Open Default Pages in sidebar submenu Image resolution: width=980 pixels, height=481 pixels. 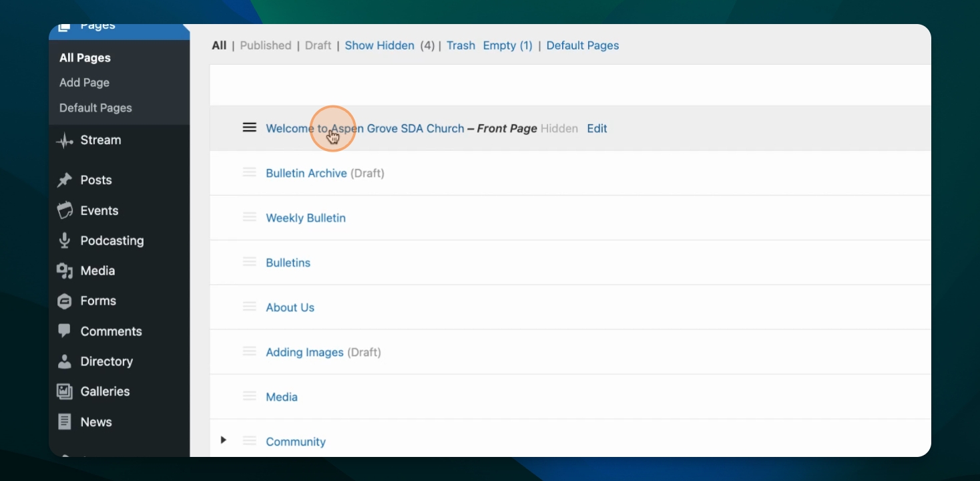pyautogui.click(x=95, y=108)
